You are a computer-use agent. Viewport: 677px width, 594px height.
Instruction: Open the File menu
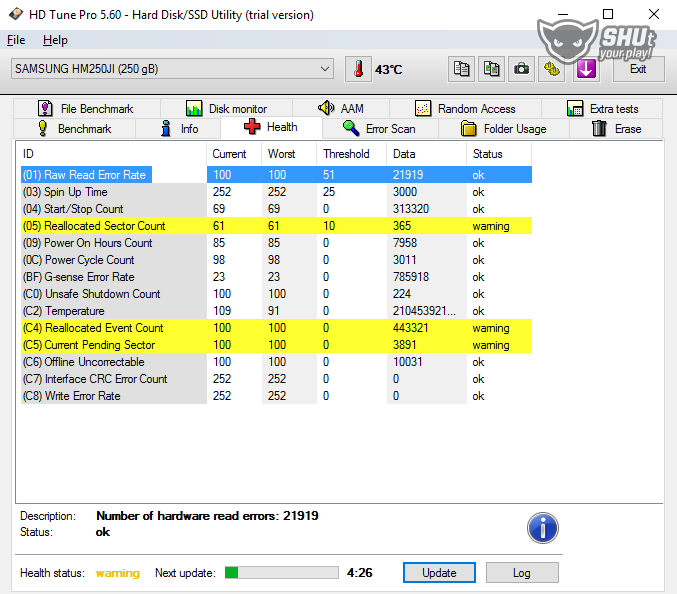pos(16,40)
